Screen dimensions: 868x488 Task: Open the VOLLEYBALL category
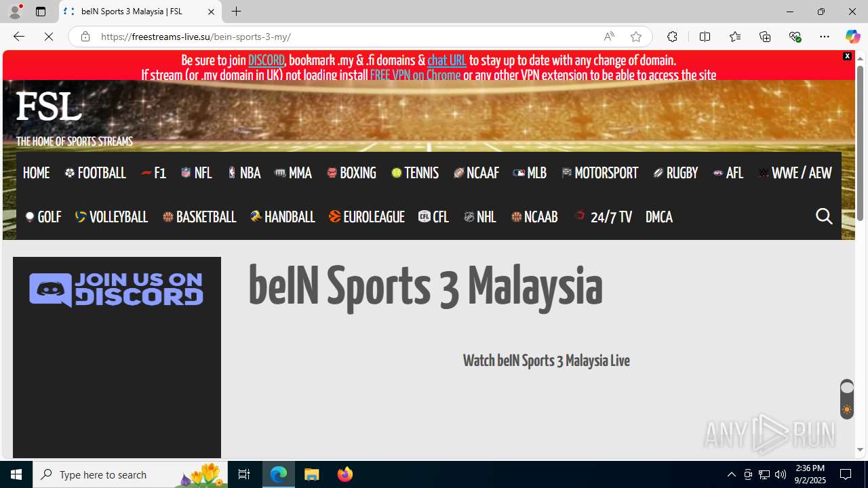(x=111, y=217)
